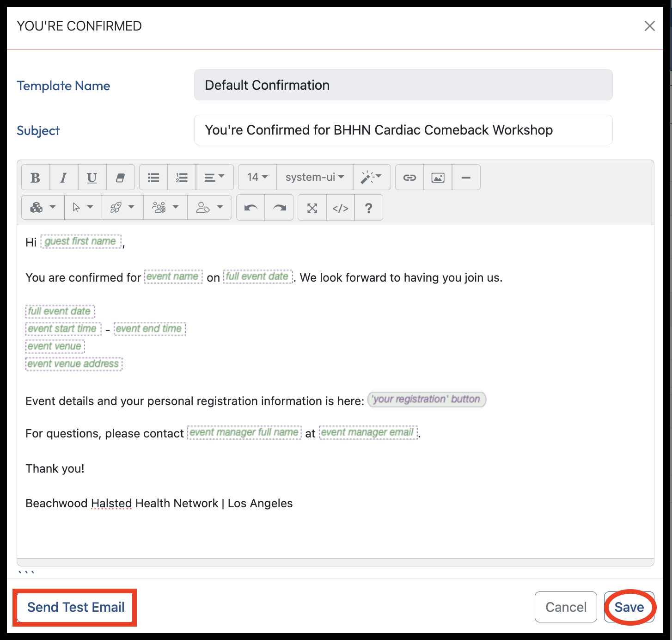This screenshot has width=672, height=640.
Task: Switch editor to full screen mode
Action: pos(312,208)
